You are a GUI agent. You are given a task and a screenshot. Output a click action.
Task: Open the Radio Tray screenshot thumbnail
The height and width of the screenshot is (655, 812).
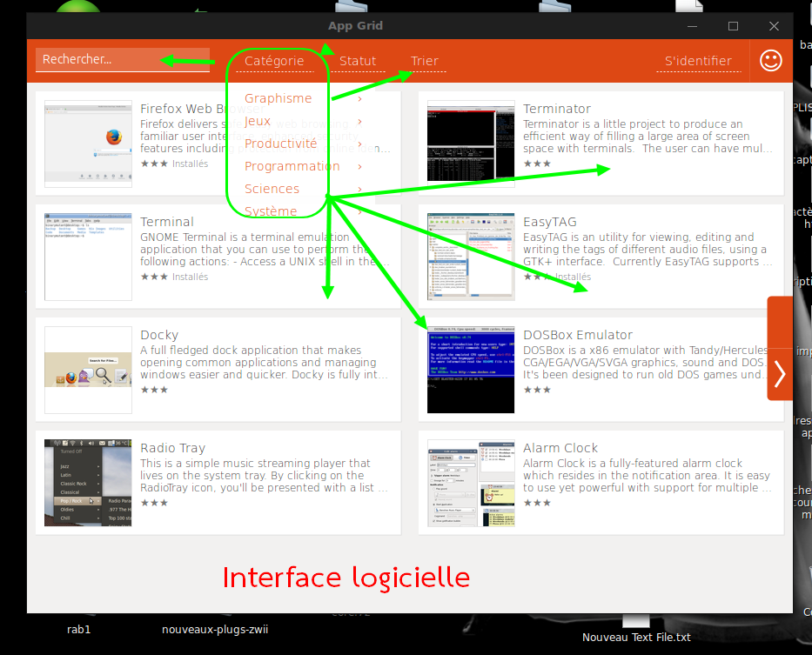[x=88, y=483]
